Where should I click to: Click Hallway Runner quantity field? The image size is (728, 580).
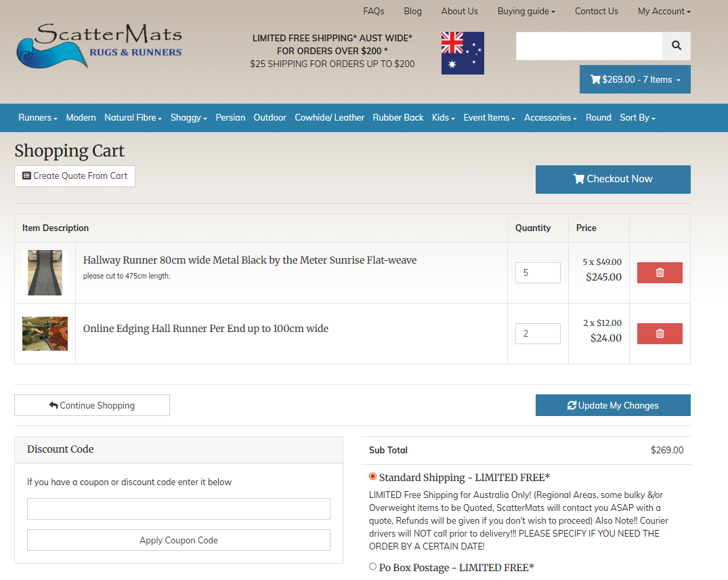tap(538, 272)
